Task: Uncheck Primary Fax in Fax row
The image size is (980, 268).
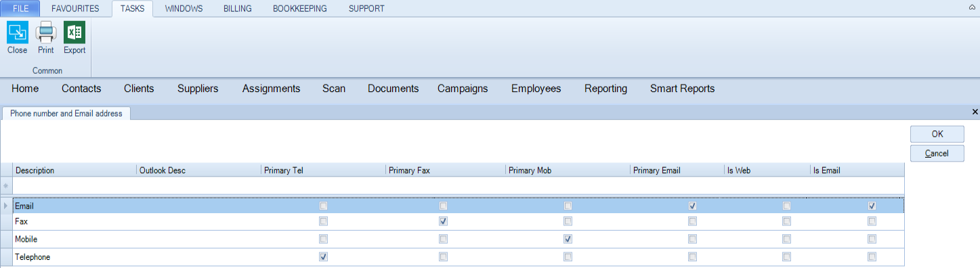Action: [x=443, y=221]
